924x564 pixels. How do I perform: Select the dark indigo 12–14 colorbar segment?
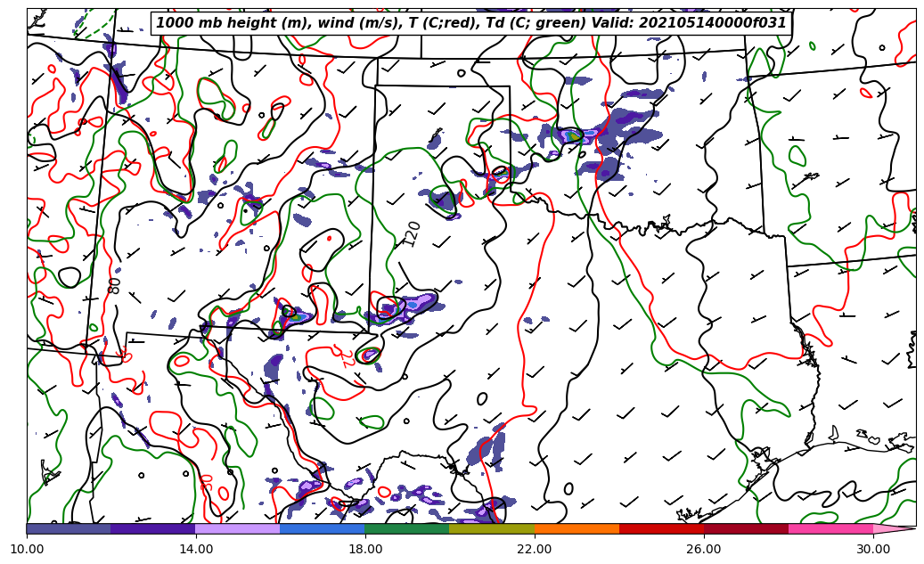coord(153,528)
